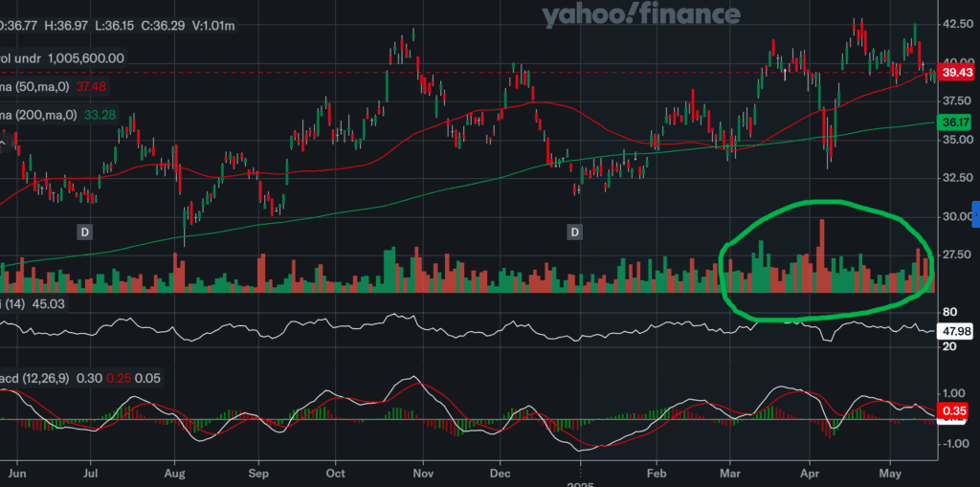Image resolution: width=980 pixels, height=487 pixels.
Task: Click the Oct label on the time axis
Action: 335,473
